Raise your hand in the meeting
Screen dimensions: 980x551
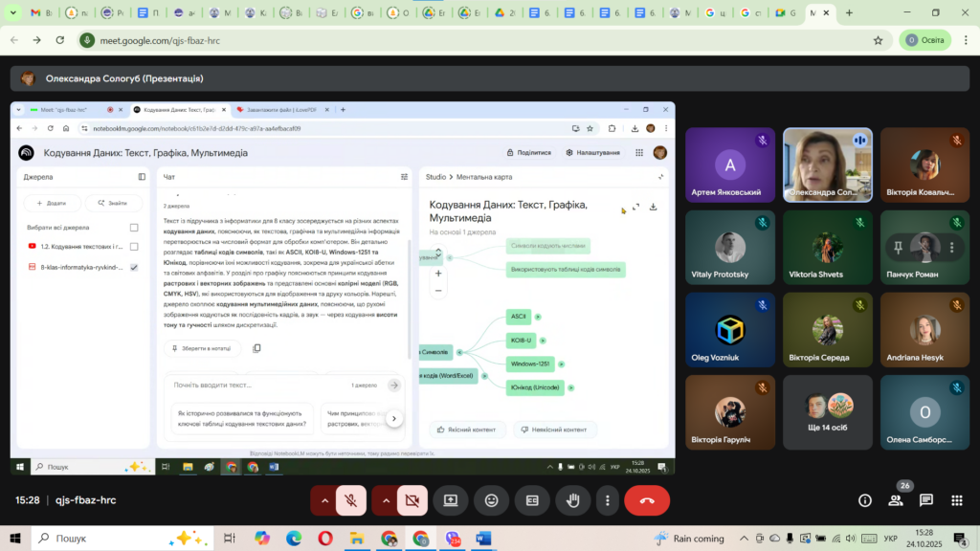(573, 500)
